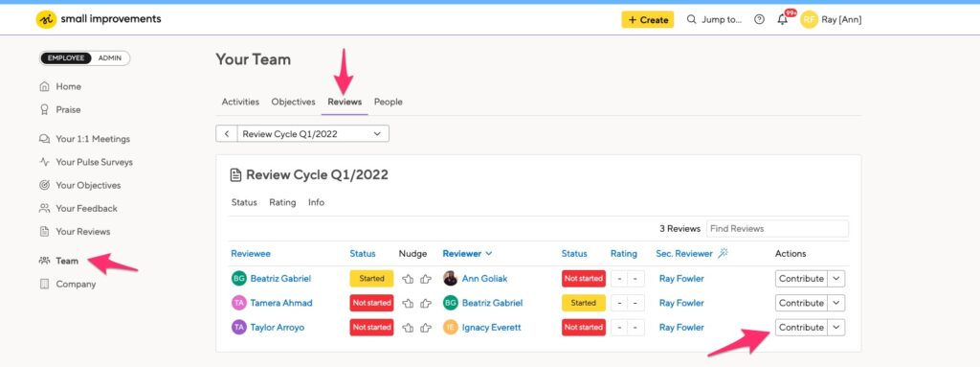Screen dimensions: 980x367
Task: Click Not started badge for reviewee Tamera Ahmad
Action: [371, 303]
